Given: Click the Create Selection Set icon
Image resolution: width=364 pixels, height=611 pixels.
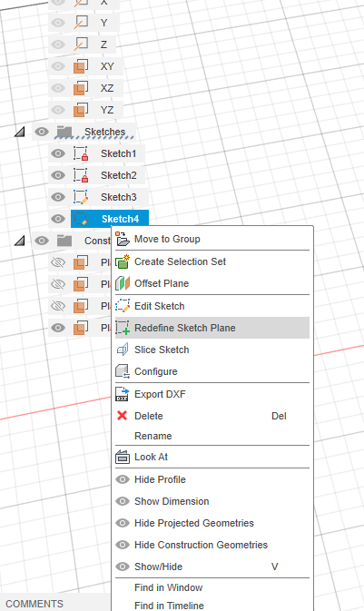Looking at the screenshot, I should point(123,261).
